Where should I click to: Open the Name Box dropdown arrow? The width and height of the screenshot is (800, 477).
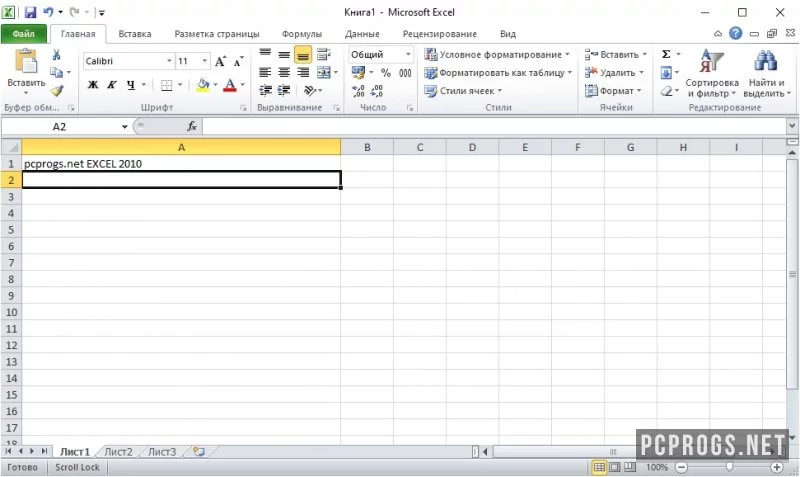pos(124,127)
